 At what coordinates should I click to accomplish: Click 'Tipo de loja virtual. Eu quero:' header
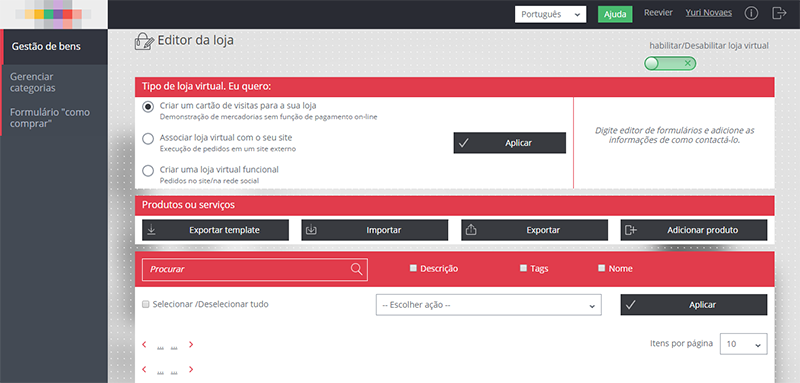tap(455, 87)
